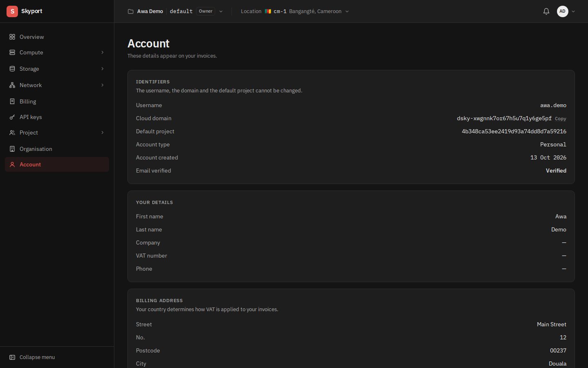
Task: Expand the Compute submenu chevron
Action: click(102, 52)
